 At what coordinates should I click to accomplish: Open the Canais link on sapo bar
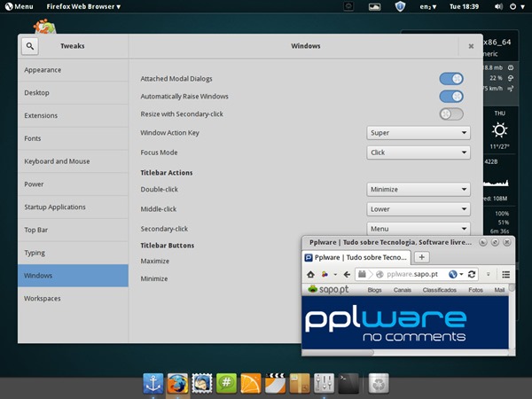coord(403,290)
